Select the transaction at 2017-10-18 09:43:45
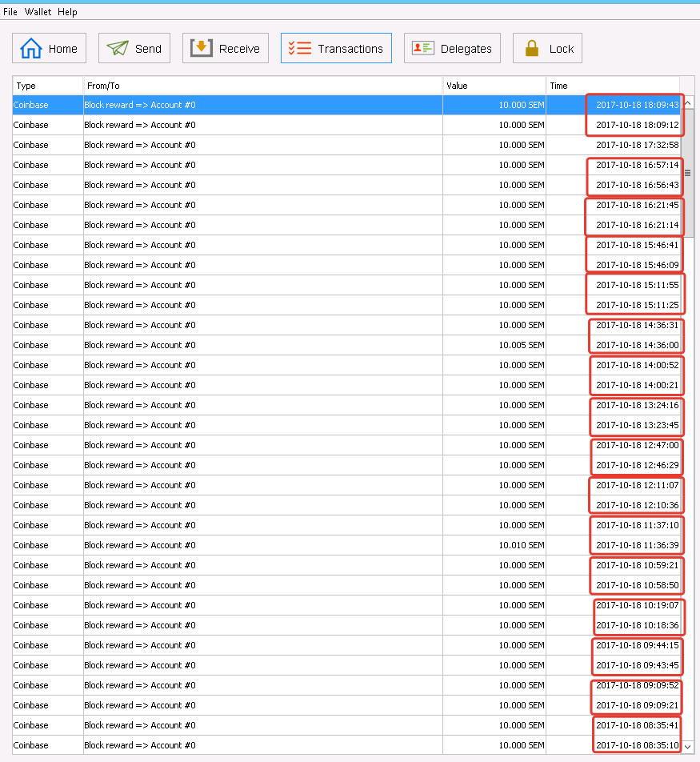700x762 pixels. click(346, 665)
